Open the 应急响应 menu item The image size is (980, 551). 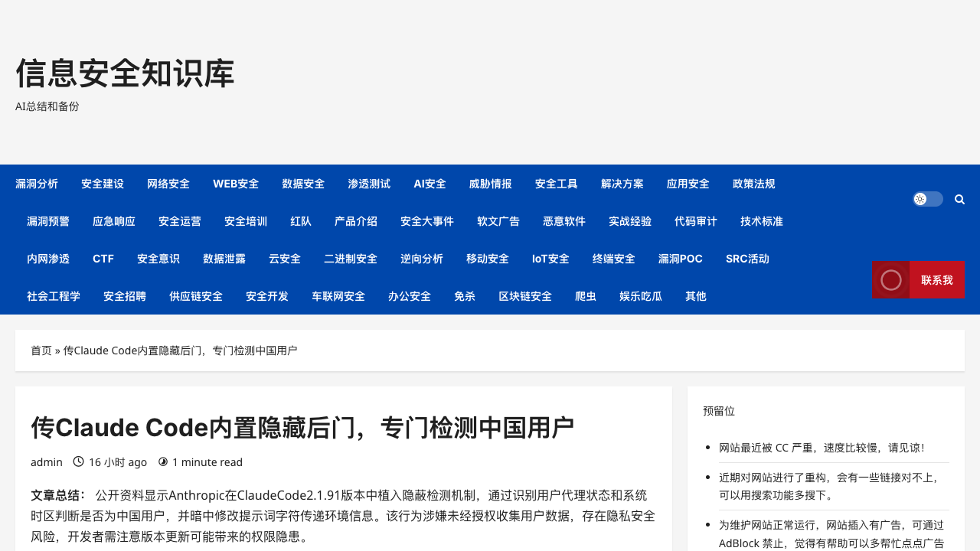(x=114, y=221)
